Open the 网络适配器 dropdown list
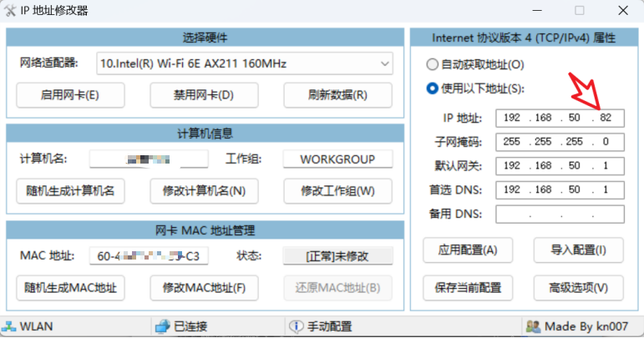This screenshot has height=338, width=644. coord(245,63)
